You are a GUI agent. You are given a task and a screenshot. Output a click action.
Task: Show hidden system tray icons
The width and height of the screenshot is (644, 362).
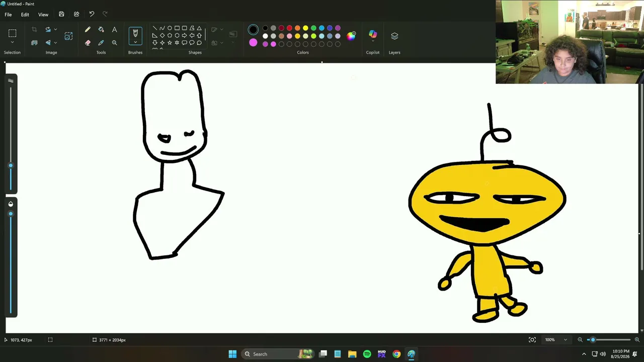[584, 354]
